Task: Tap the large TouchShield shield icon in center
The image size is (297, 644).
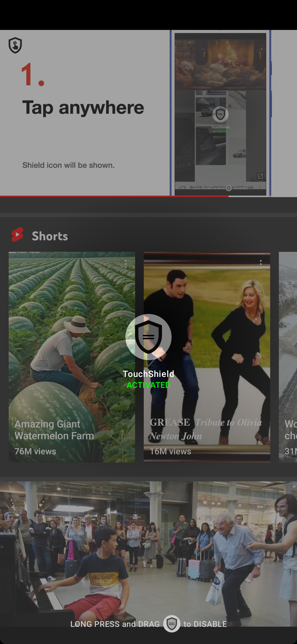Action: 148,337
